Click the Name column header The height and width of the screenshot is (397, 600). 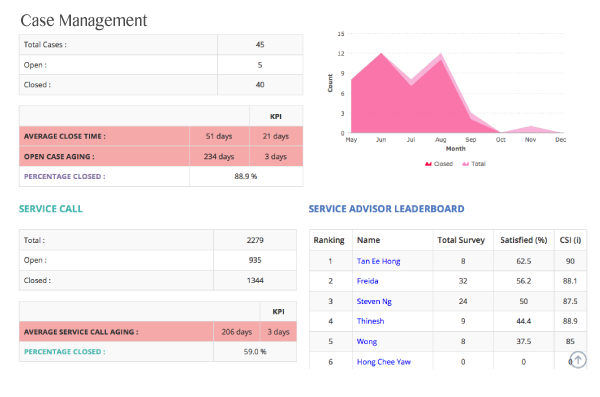pyautogui.click(x=368, y=240)
